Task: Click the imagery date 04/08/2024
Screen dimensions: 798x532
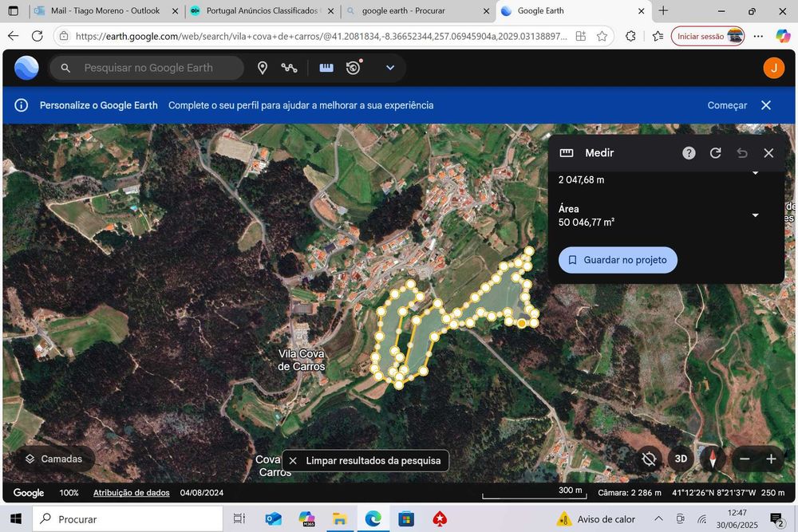Action: pos(202,492)
